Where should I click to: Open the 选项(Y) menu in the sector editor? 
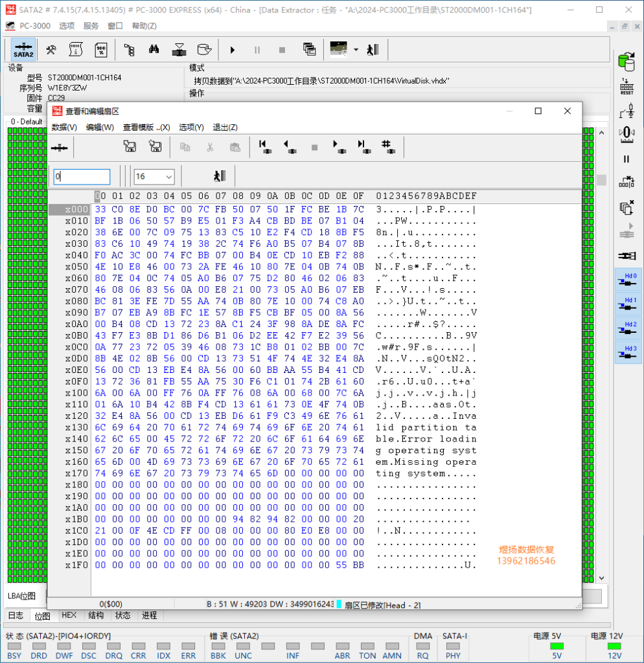191,128
